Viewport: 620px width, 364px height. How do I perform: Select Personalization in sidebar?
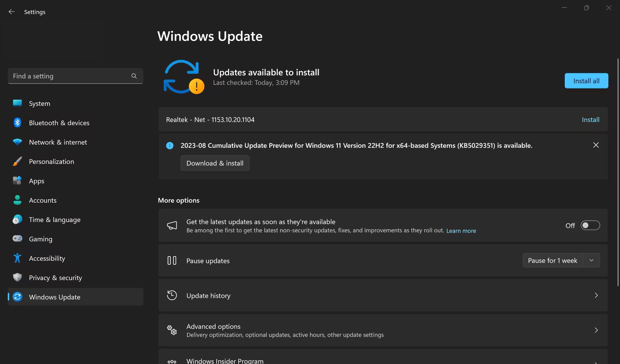(76, 161)
